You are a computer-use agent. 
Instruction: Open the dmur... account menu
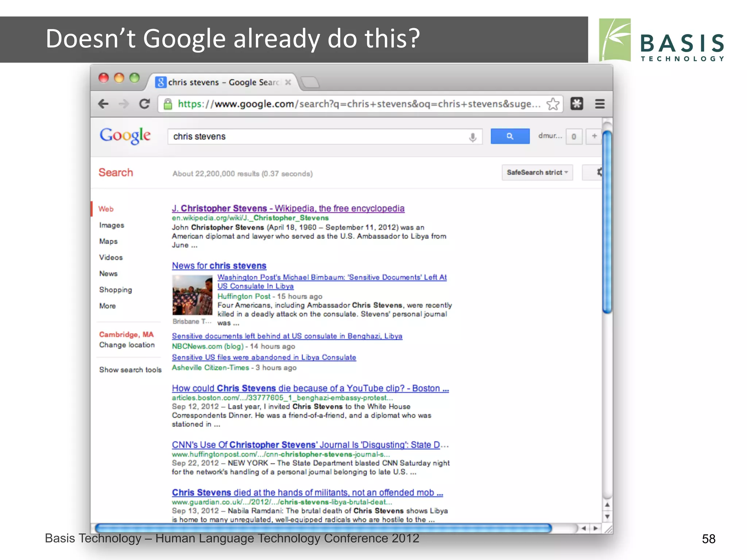coord(550,136)
